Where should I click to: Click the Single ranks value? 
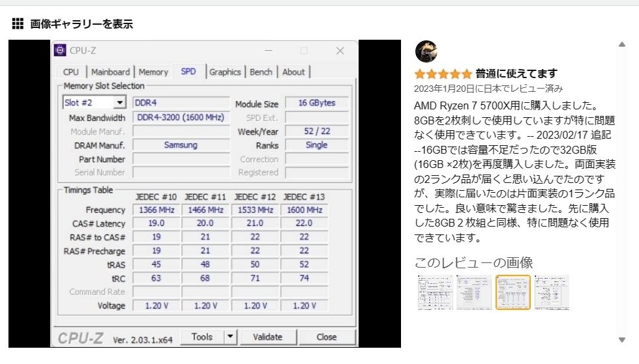[x=317, y=145]
